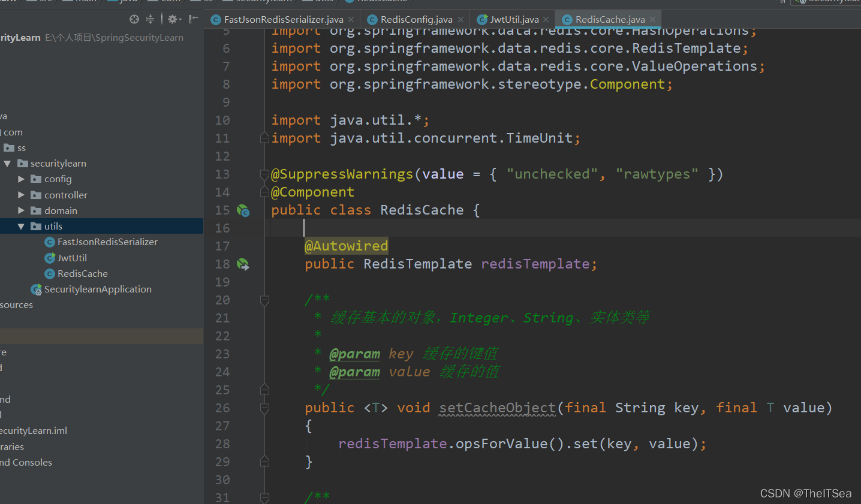Viewport: 861px width, 504px height.
Task: Click the first @param tag for key
Action: coord(355,354)
